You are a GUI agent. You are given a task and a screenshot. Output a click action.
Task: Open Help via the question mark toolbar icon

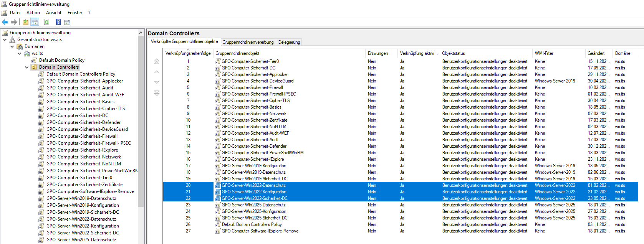click(x=58, y=22)
